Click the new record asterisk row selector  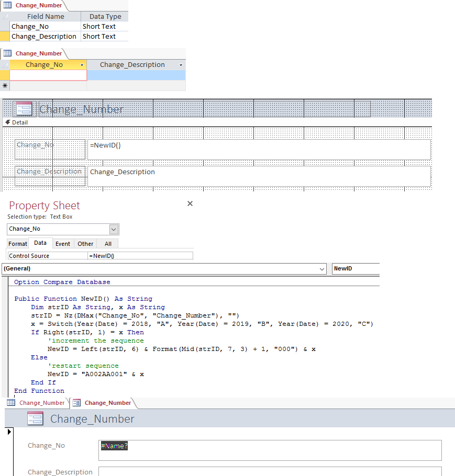pos(5,85)
